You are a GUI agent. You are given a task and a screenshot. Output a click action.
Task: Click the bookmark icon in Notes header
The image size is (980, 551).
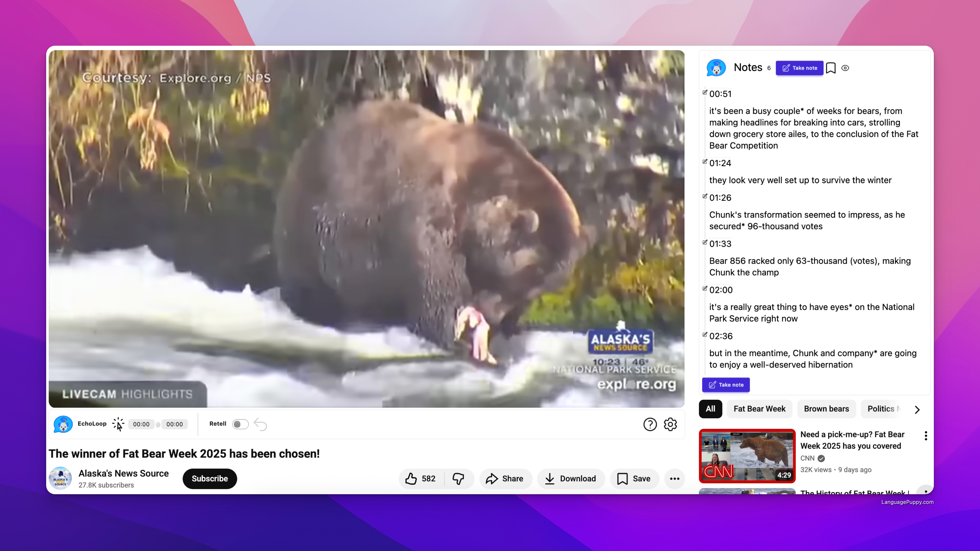[831, 68]
